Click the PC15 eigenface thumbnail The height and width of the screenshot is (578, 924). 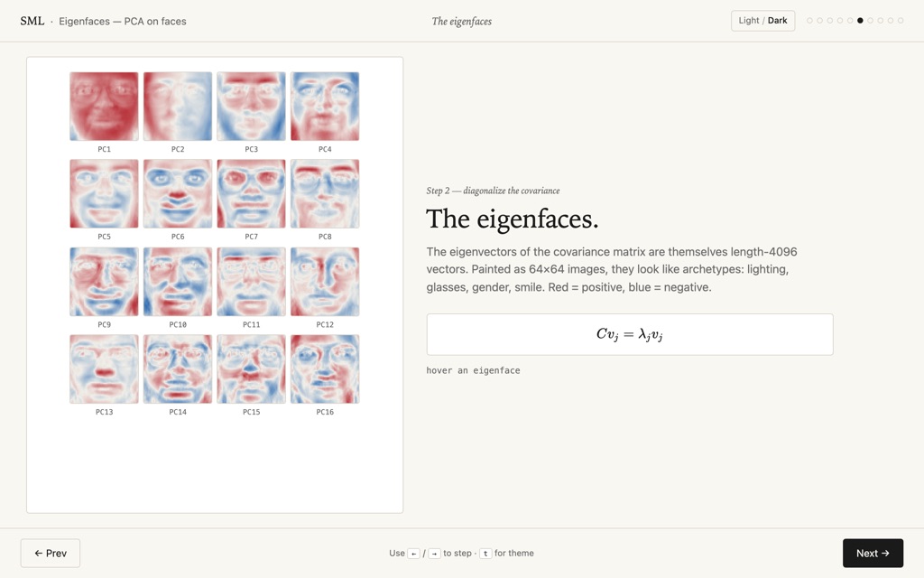coord(251,369)
